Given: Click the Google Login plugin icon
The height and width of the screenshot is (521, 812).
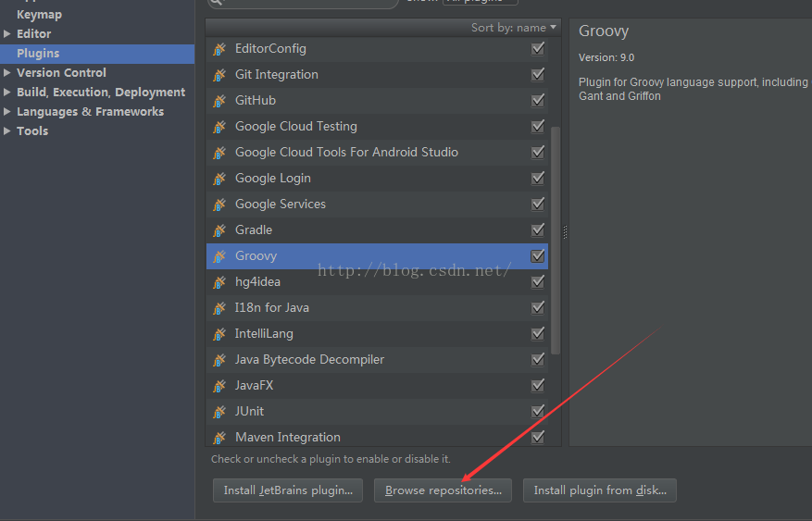Looking at the screenshot, I should click(x=219, y=179).
